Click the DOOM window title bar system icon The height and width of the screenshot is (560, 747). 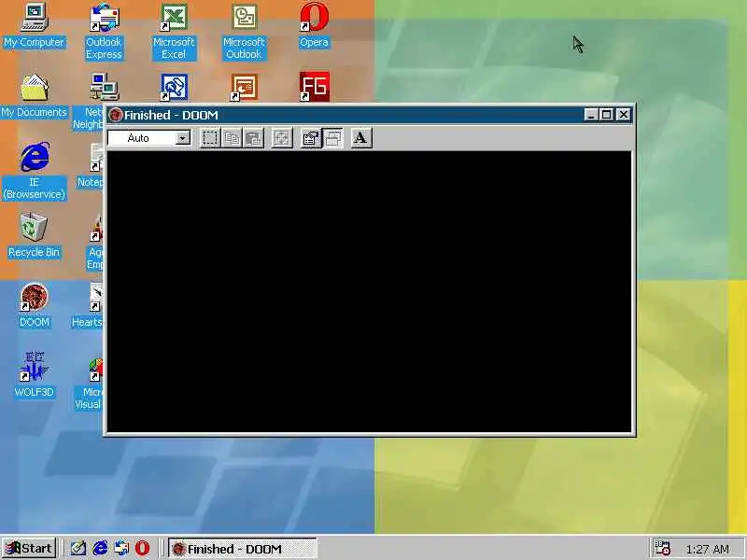click(x=115, y=115)
